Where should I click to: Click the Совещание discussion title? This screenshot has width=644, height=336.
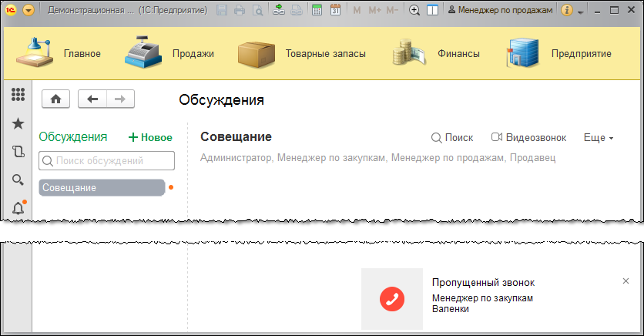pyautogui.click(x=236, y=136)
